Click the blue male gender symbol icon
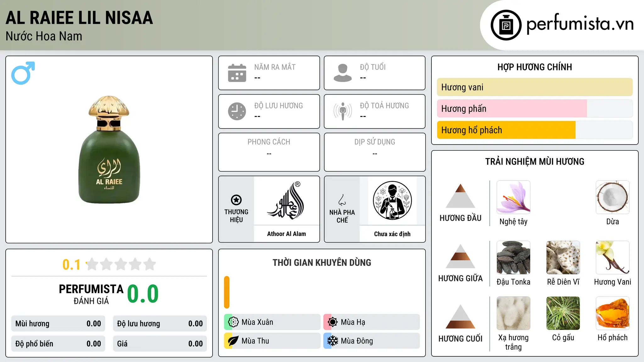 [23, 73]
